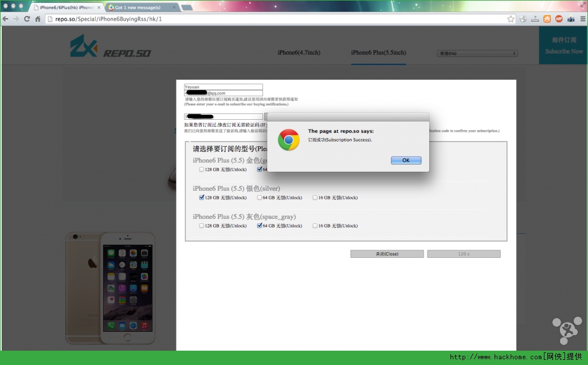This screenshot has width=588, height=365.
Task: Check space gray 16 GB Unlock checkbox
Action: [x=315, y=226]
